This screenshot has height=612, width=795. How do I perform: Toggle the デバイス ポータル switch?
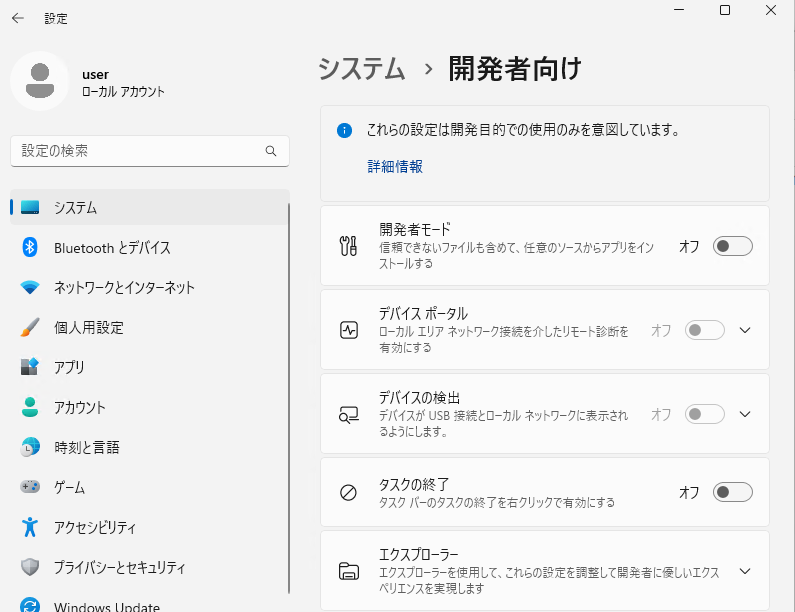click(x=704, y=330)
